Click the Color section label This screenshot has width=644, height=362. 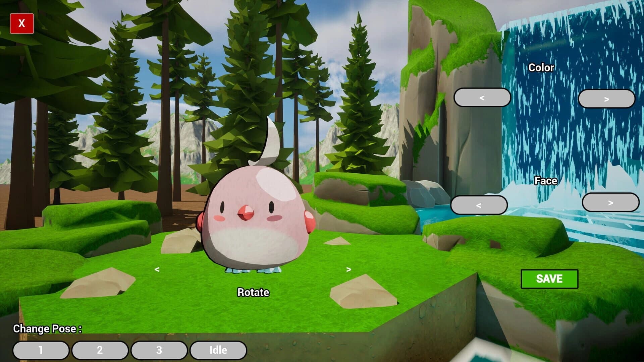(x=541, y=67)
